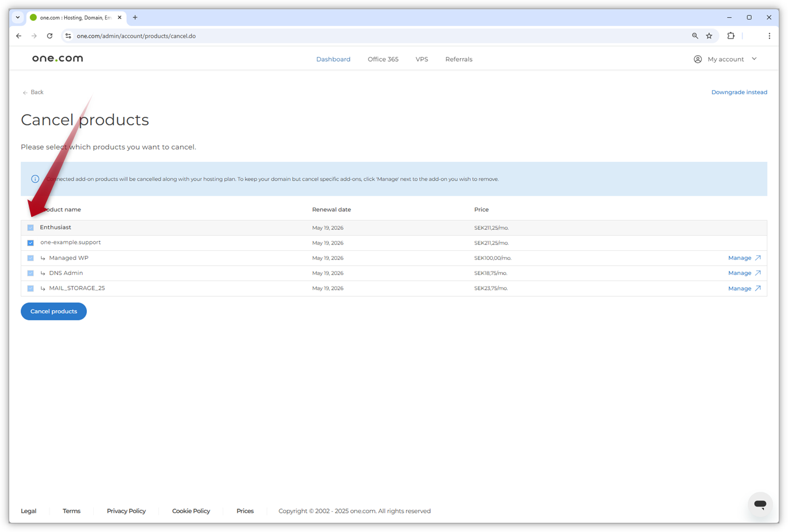Check the Enthusiast product checkbox
Viewport: 788px width, 532px height.
(30, 227)
